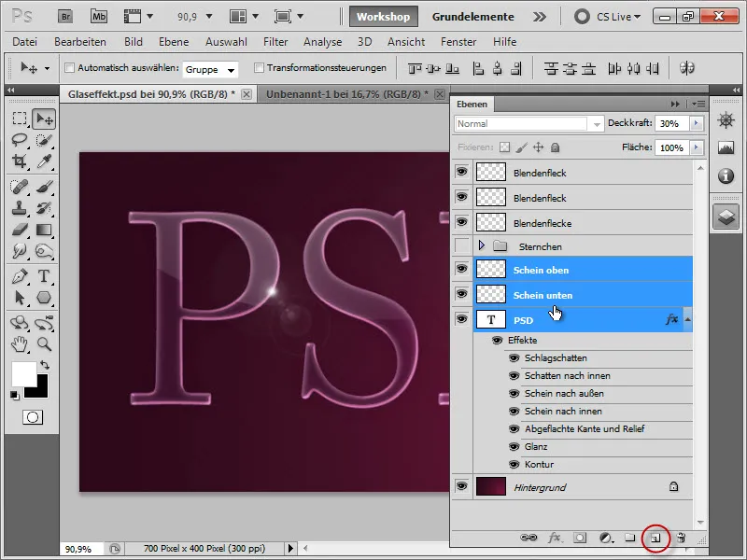747x560 pixels.
Task: Select the Brush tool
Action: (x=44, y=187)
